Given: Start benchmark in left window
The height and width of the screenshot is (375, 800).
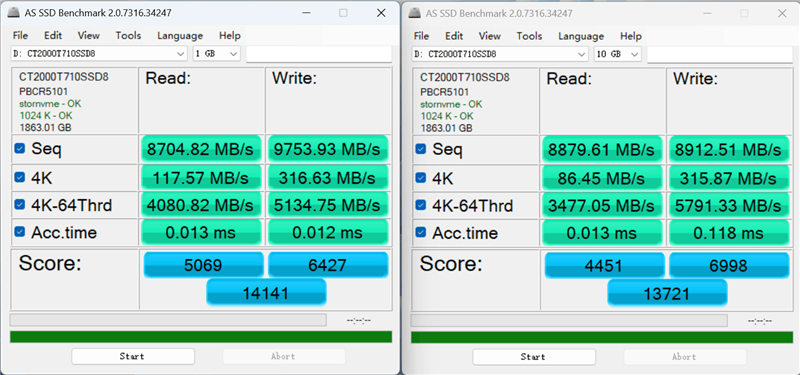Looking at the screenshot, I should coord(133,356).
